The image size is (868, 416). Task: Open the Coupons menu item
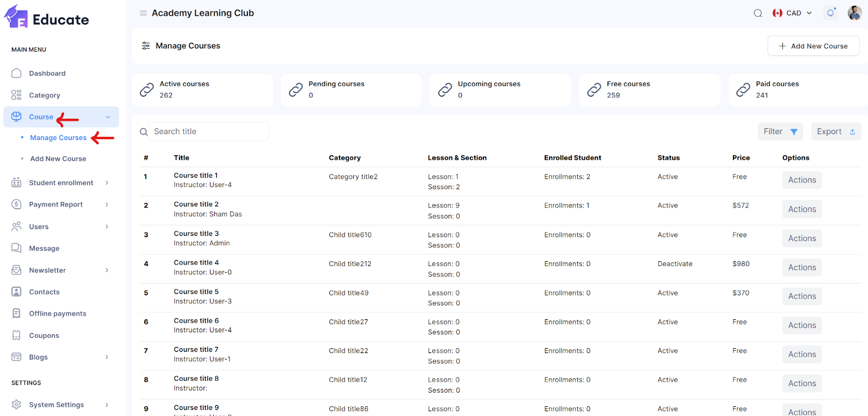click(44, 336)
